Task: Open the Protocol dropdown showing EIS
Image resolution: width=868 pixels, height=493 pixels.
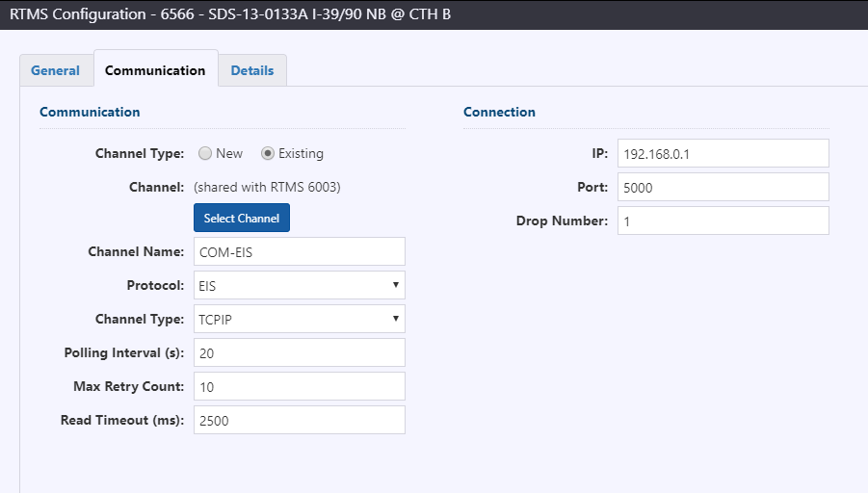Action: [300, 286]
